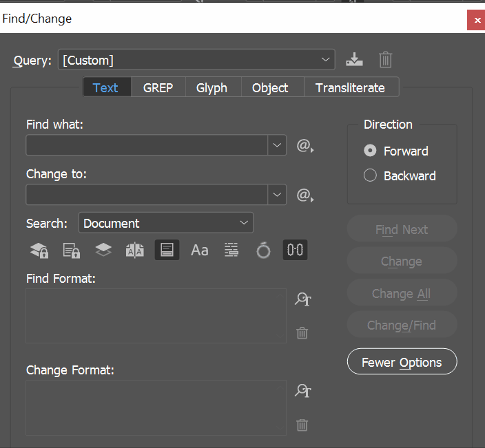Toggle Include Locked Layers icon
The image size is (485, 448).
point(39,250)
